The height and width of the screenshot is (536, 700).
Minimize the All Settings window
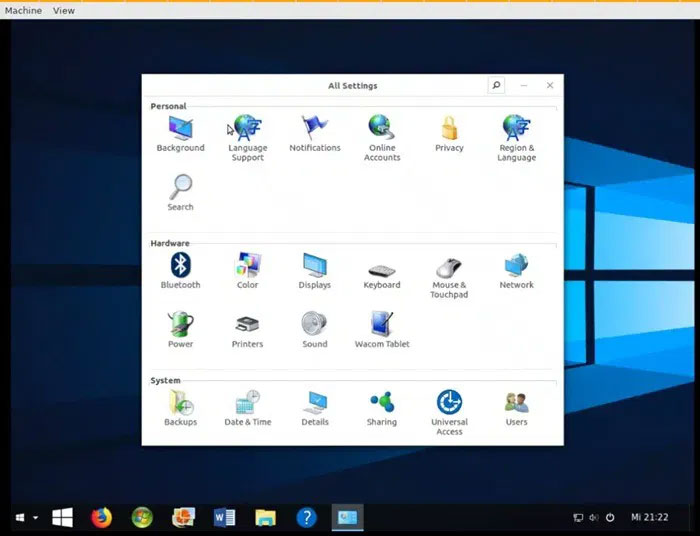click(524, 85)
